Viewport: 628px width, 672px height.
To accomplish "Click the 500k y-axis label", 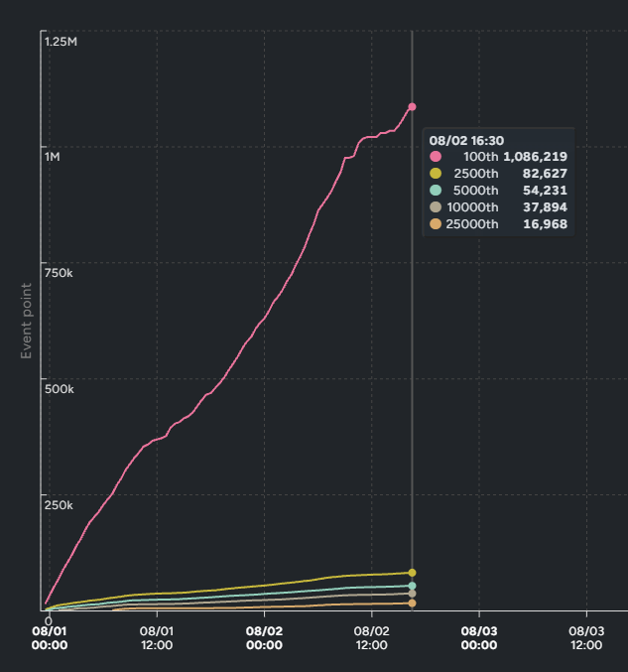I will (x=60, y=389).
